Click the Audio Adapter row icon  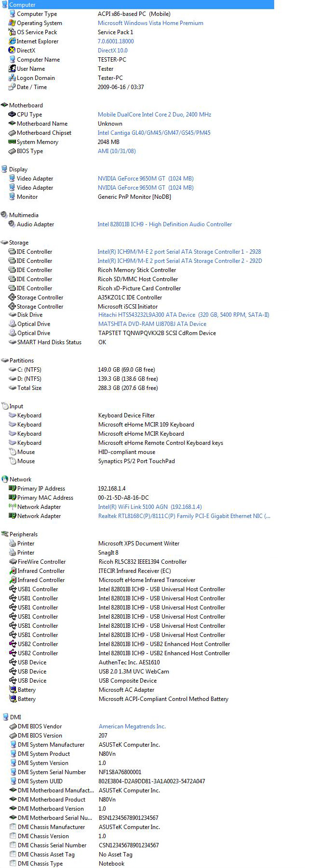coord(12,224)
